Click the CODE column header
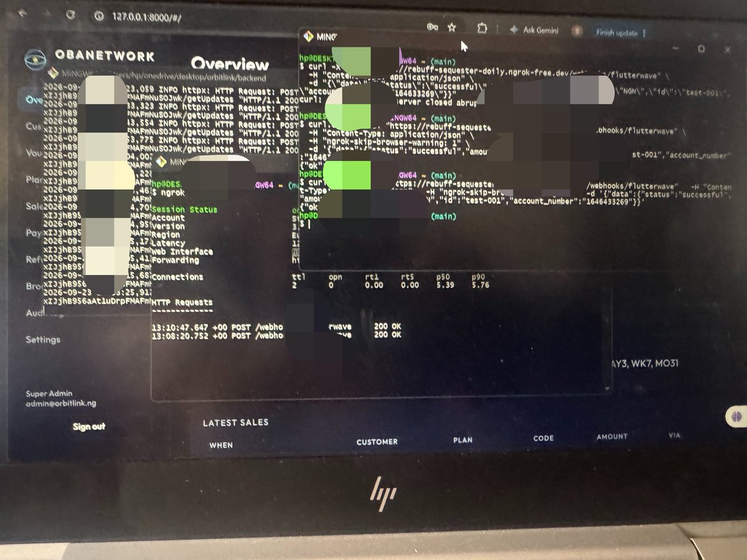The height and width of the screenshot is (560, 747). click(543, 438)
